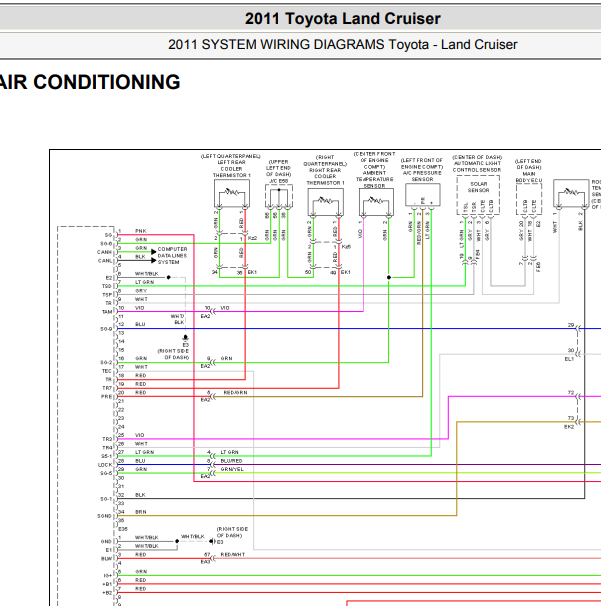Click the 'BLW' terminal label
This screenshot has height=606, width=601.
point(107,558)
